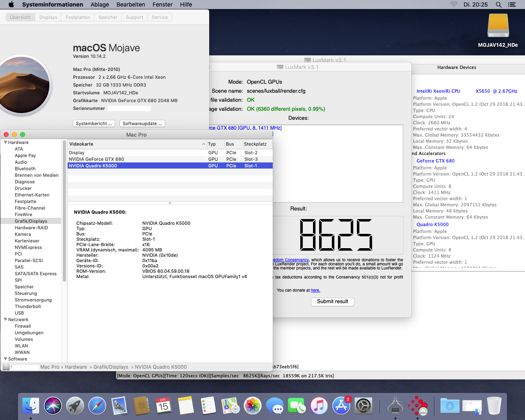Switch to the Displays tab
The image size is (525, 420).
coord(48,17)
